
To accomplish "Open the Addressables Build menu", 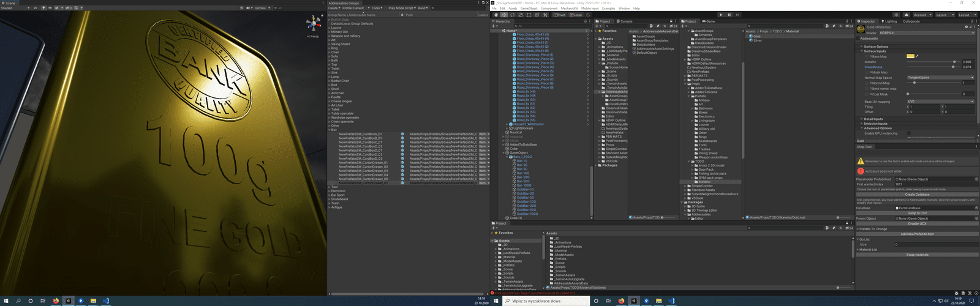I will tap(423, 8).
